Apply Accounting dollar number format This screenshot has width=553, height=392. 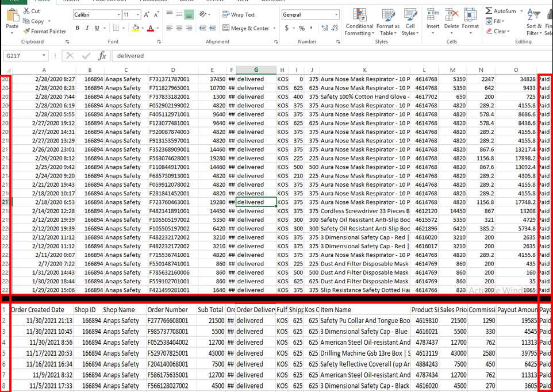pos(287,28)
